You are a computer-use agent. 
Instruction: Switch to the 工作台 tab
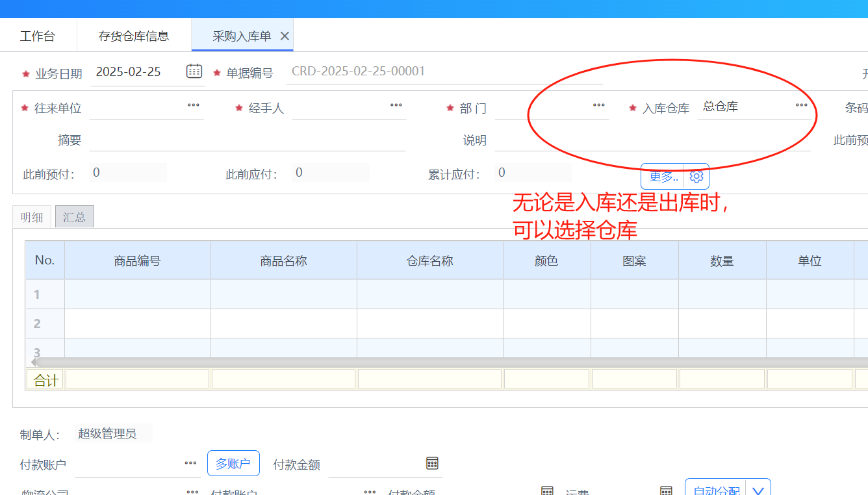(x=38, y=36)
